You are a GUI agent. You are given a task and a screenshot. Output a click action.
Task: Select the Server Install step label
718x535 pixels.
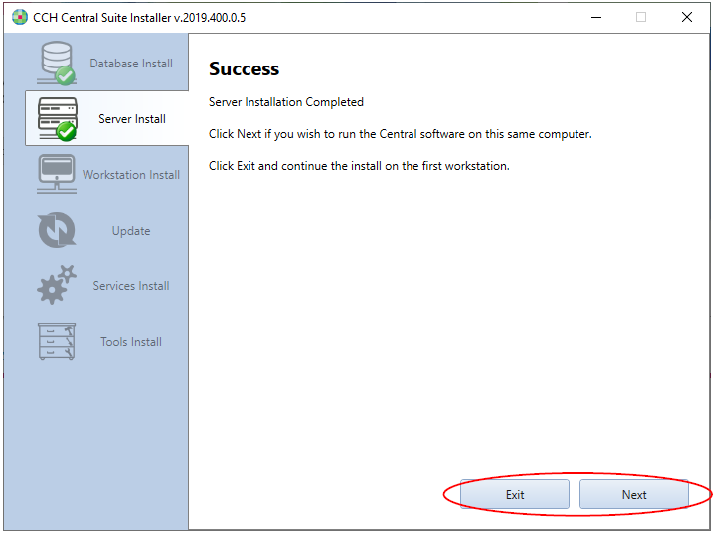coord(132,119)
